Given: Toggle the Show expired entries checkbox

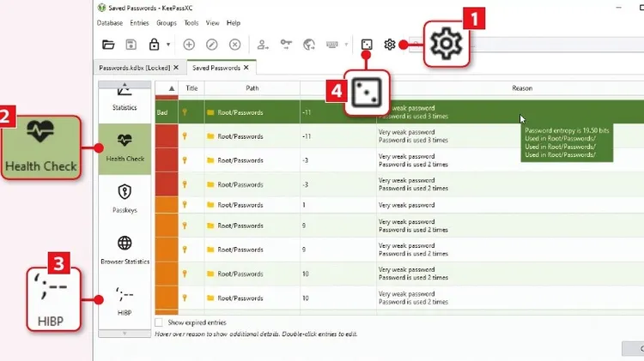Looking at the screenshot, I should [159, 322].
